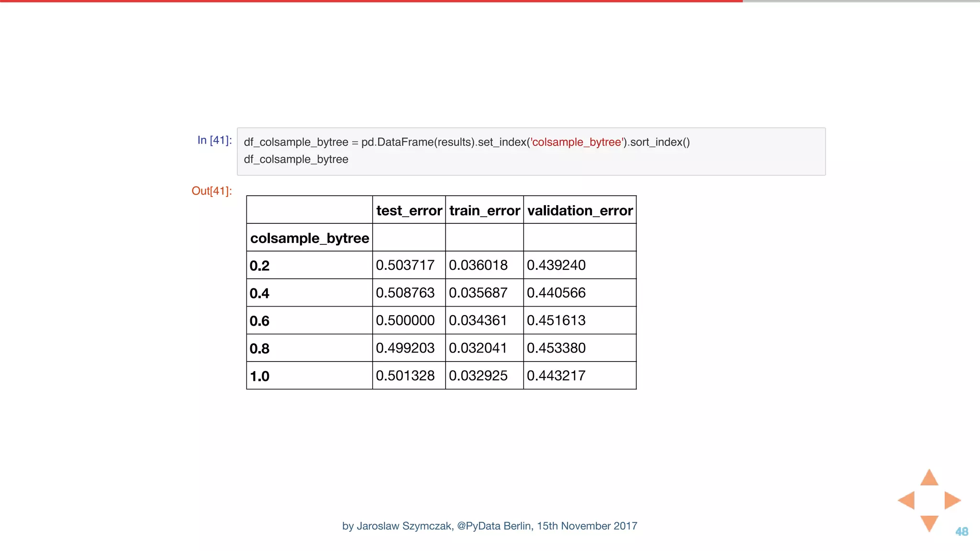980x551 pixels.
Task: Click second code line df_colsample_bytree
Action: [296, 159]
